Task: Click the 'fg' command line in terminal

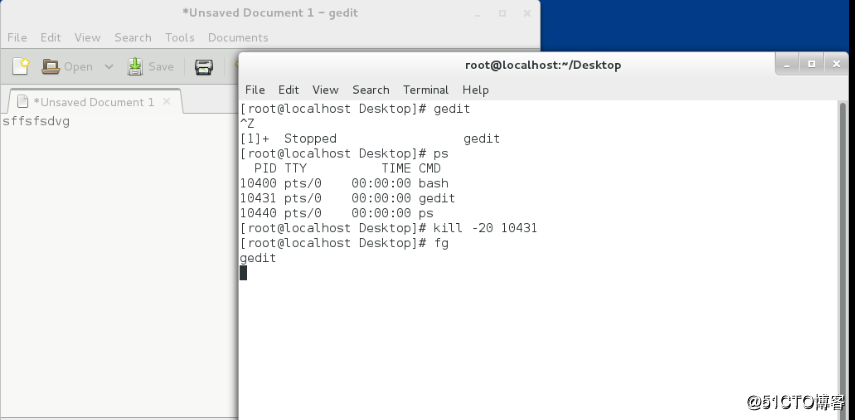Action: pyautogui.click(x=344, y=243)
